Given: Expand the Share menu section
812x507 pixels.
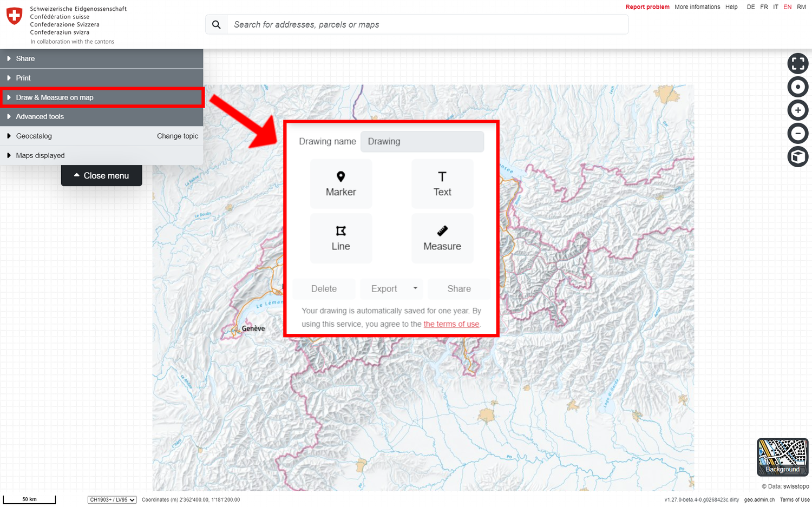Looking at the screenshot, I should coord(25,58).
